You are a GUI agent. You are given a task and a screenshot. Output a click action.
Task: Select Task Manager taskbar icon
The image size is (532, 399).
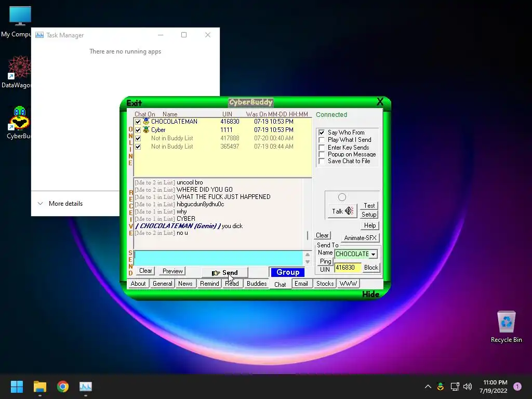[x=86, y=387]
